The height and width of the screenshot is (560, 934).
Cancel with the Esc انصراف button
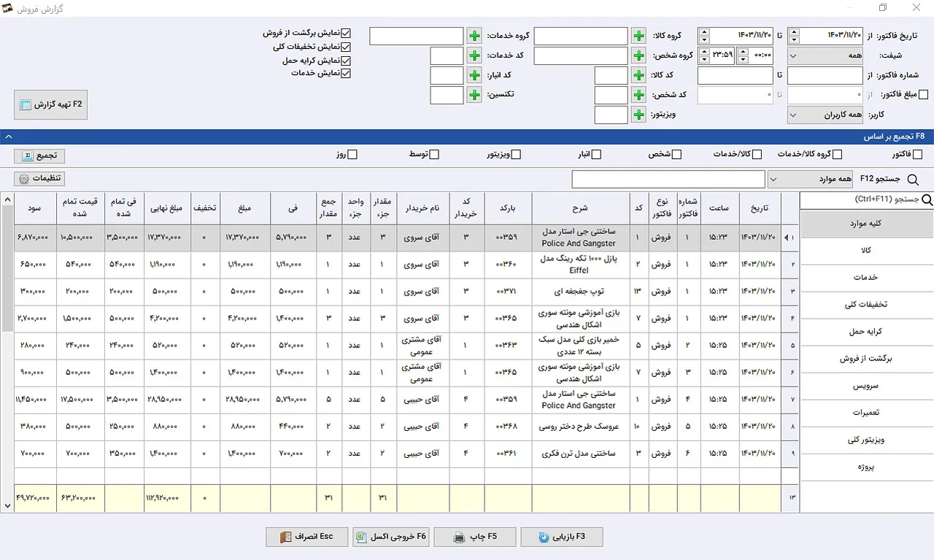[x=306, y=537]
